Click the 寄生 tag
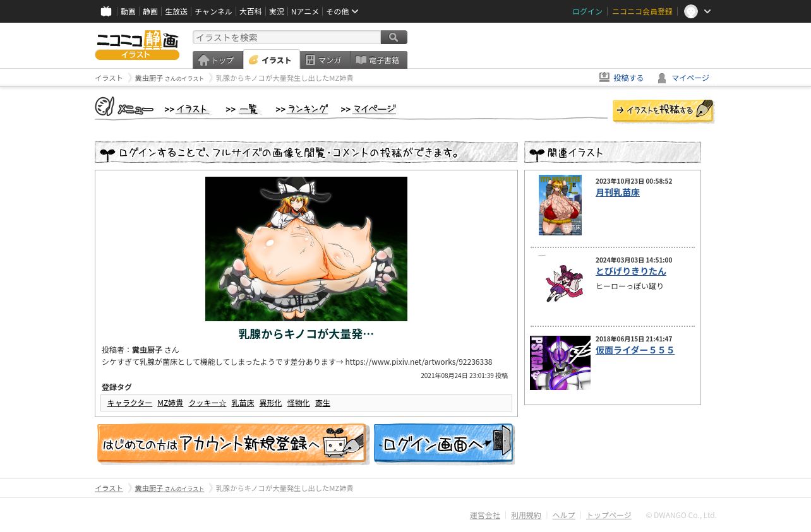The width and height of the screenshot is (811, 532). coord(323,403)
